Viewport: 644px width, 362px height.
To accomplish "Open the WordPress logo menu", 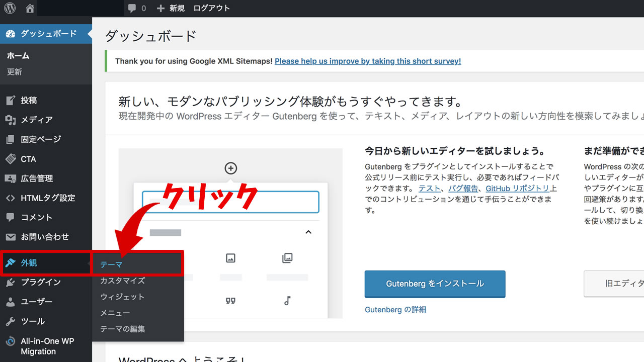I will pos(10,8).
